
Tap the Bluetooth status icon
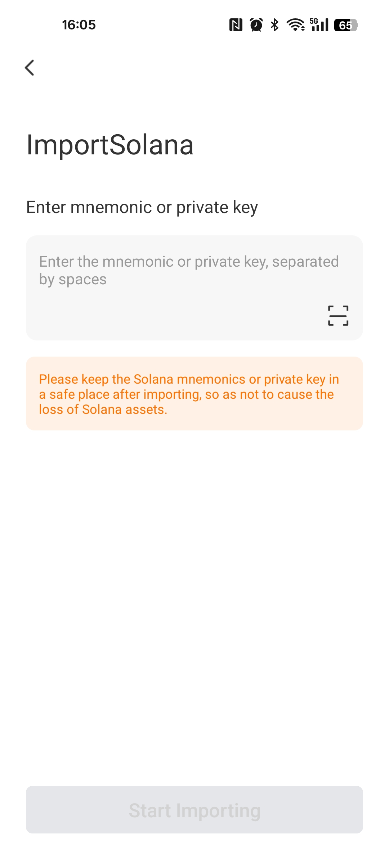[275, 25]
